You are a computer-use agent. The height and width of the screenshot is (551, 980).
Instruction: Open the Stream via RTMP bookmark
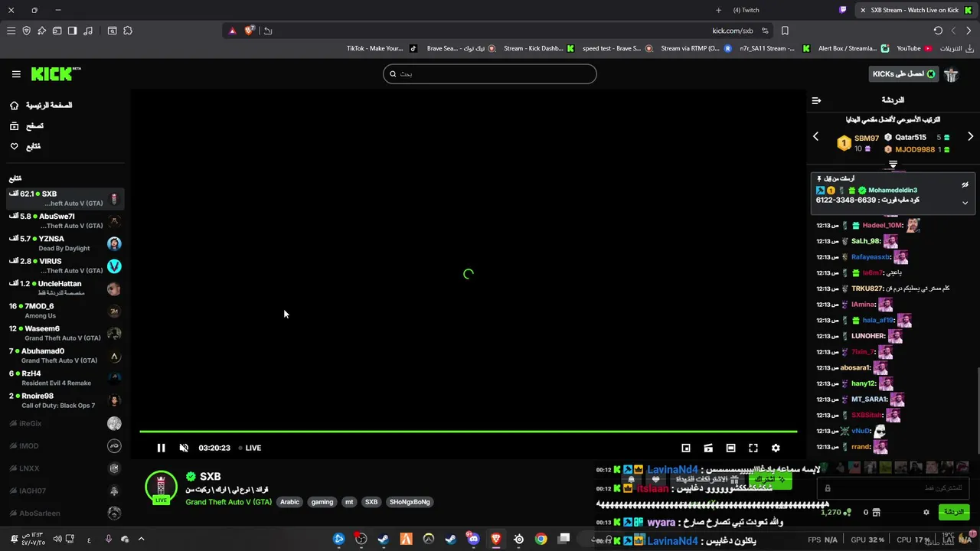coord(696,48)
